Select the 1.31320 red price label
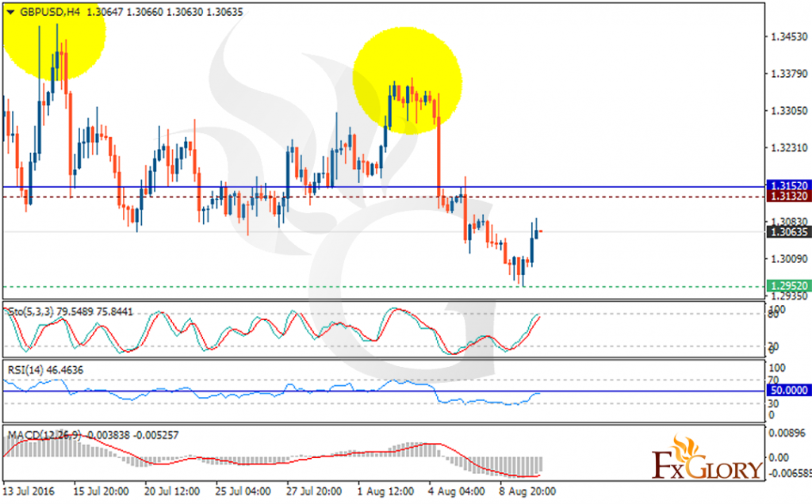Viewport: 812px width, 504px height. (789, 196)
